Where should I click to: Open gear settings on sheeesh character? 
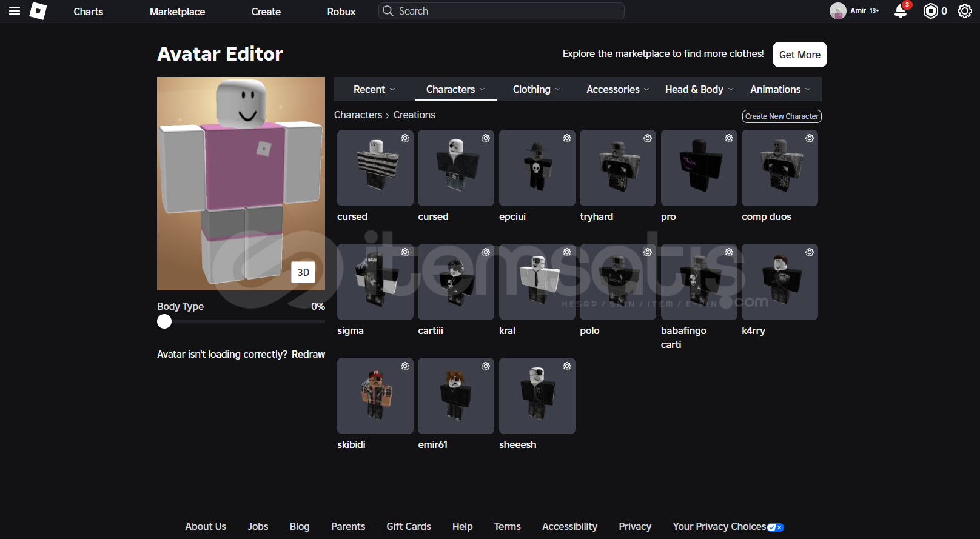tap(567, 366)
